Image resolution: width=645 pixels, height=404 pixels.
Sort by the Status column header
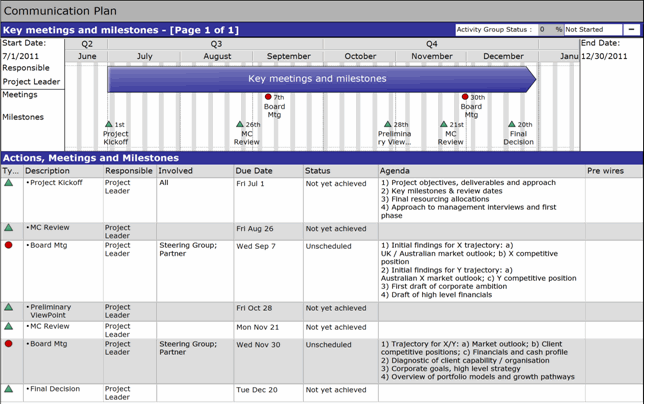pyautogui.click(x=341, y=171)
